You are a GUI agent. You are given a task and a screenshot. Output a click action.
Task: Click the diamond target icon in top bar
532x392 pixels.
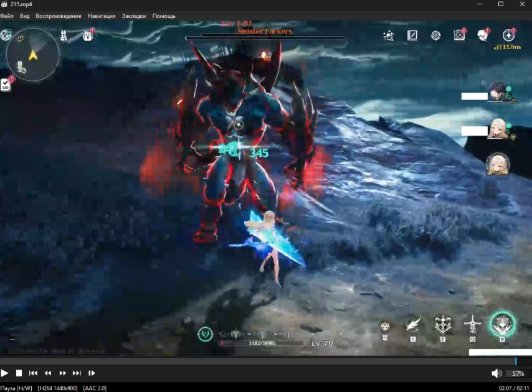tap(435, 35)
